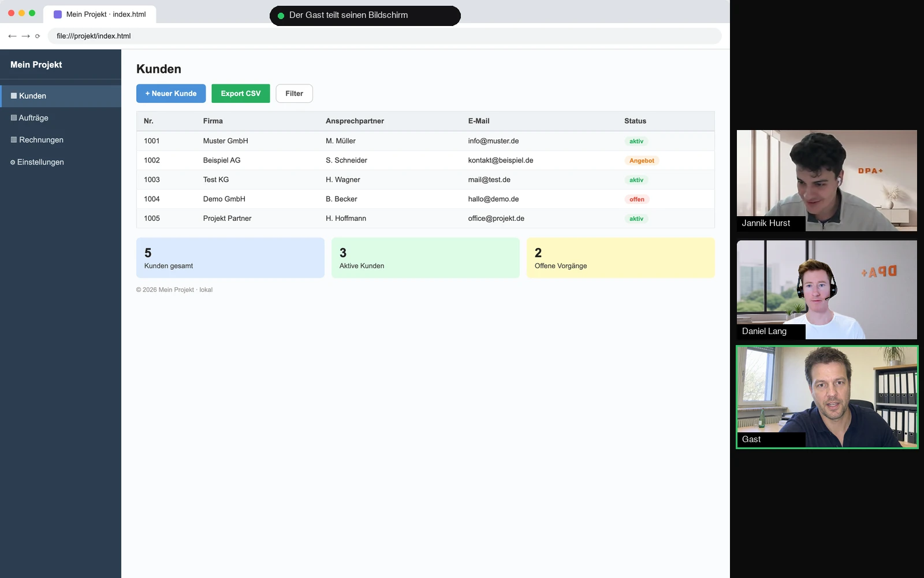The image size is (924, 578).
Task: Click the © 2026 Mein Projekt footer text
Action: [174, 290]
